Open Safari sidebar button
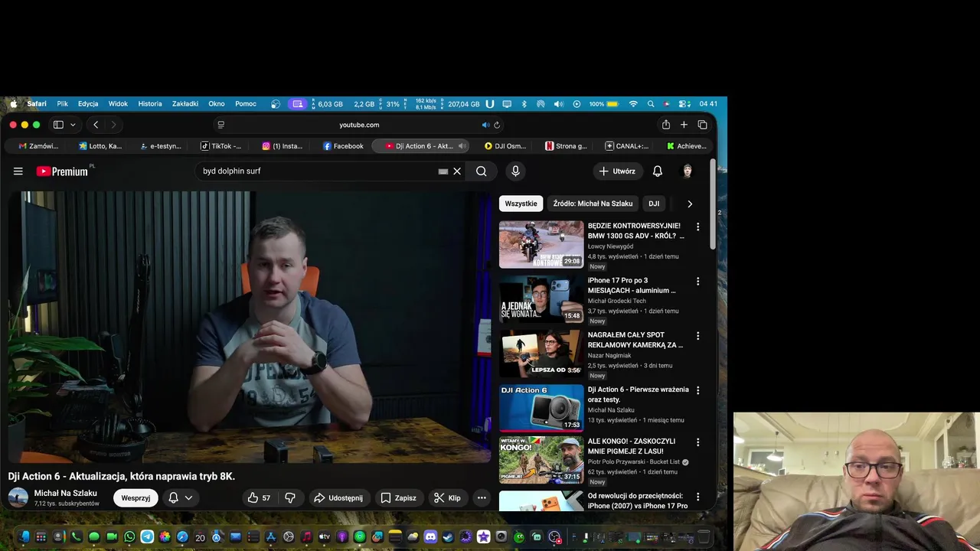Image resolution: width=980 pixels, height=551 pixels. click(x=58, y=125)
